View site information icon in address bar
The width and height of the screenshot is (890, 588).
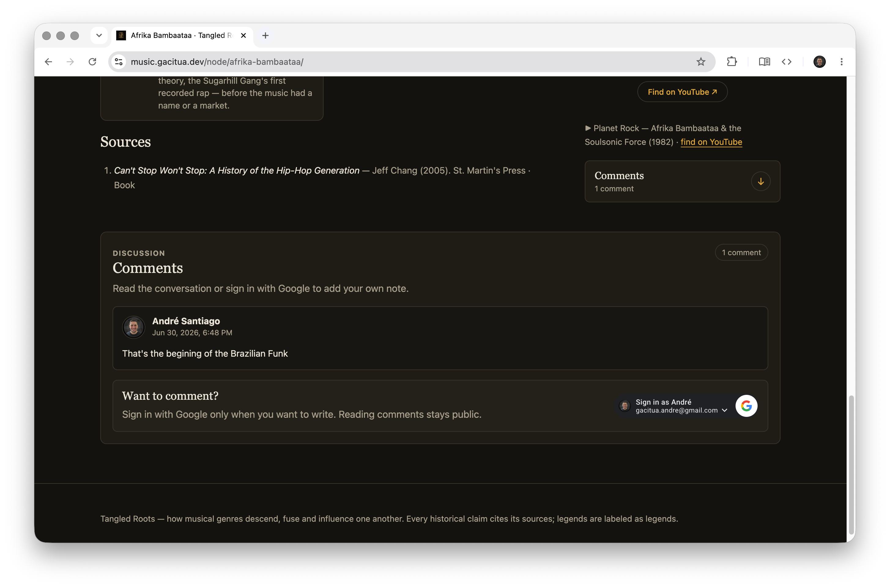(x=119, y=62)
